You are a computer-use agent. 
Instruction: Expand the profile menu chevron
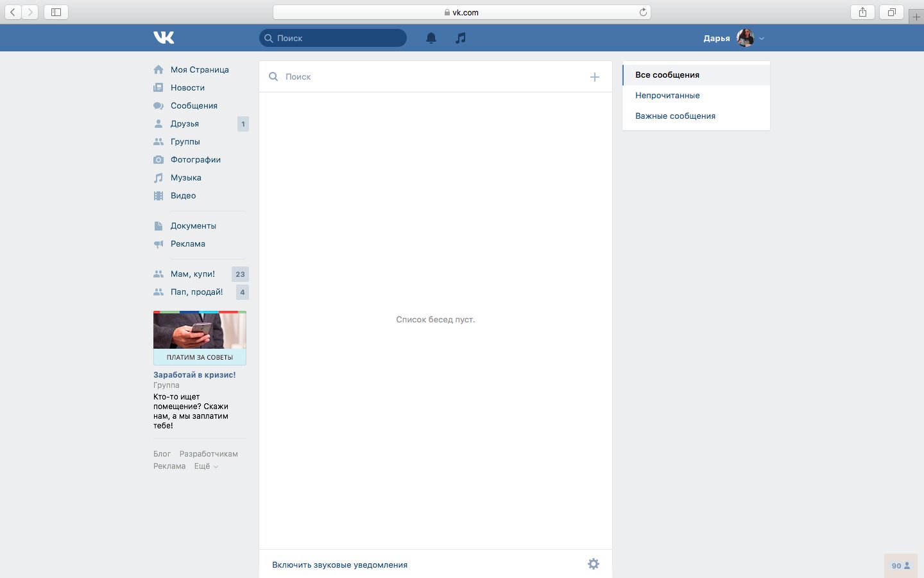point(762,39)
